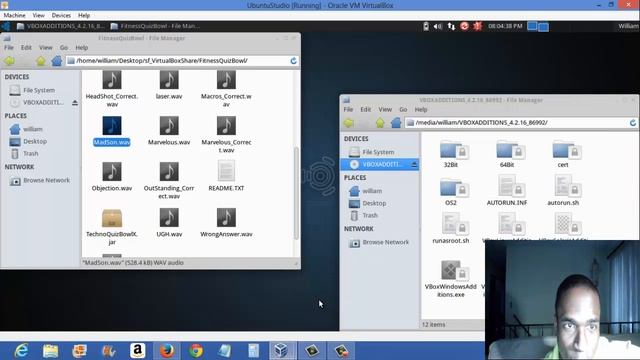Open the 64Bit folder in VBOXADDITIONS window
The width and height of the screenshot is (640, 360).
tap(510, 150)
